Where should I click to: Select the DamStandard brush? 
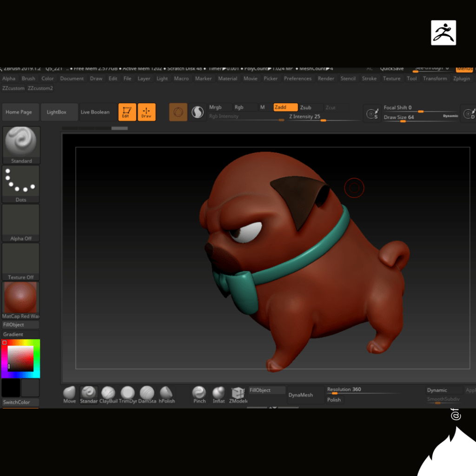[147, 393]
